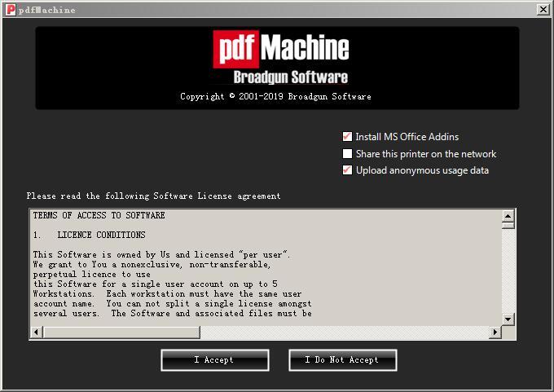Uncheck Install MS Office Addins
The width and height of the screenshot is (554, 392).
(347, 136)
